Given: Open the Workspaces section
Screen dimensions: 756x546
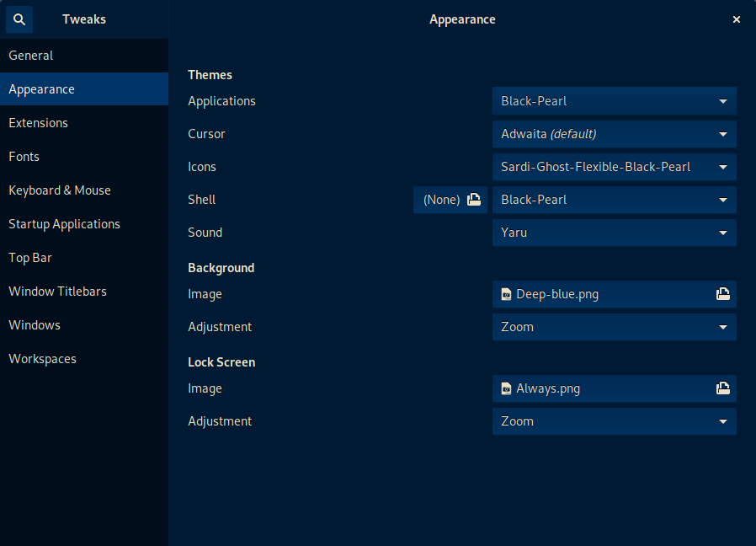Looking at the screenshot, I should (x=84, y=359).
